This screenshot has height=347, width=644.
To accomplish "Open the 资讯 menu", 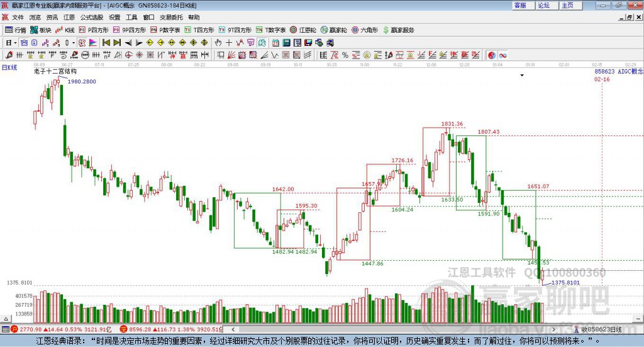I will click(52, 17).
